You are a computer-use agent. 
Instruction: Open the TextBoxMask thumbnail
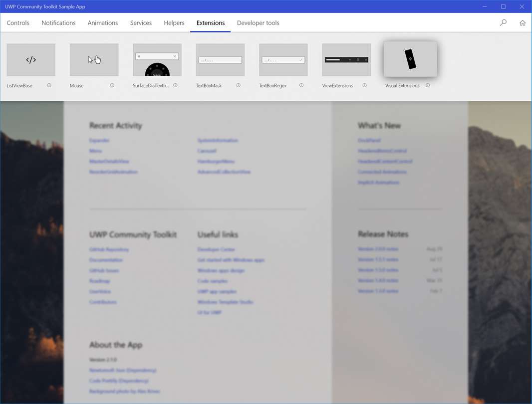click(x=220, y=60)
